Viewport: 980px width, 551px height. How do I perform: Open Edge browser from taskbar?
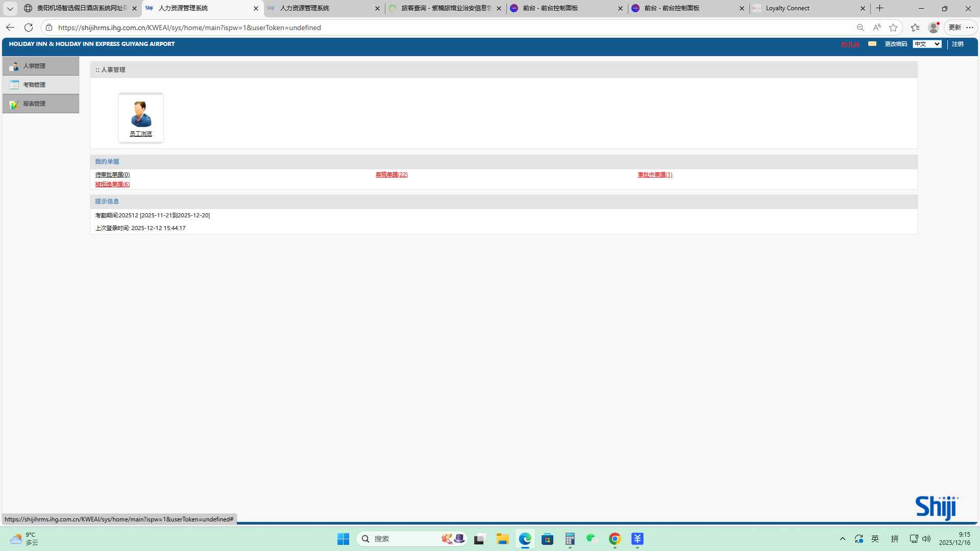[525, 539]
